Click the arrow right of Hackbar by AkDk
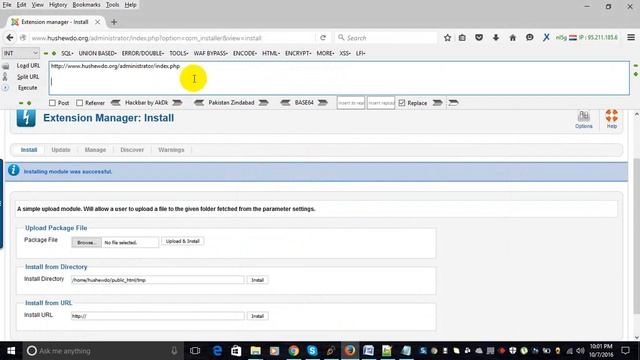This screenshot has height=360, width=640. click(x=177, y=103)
